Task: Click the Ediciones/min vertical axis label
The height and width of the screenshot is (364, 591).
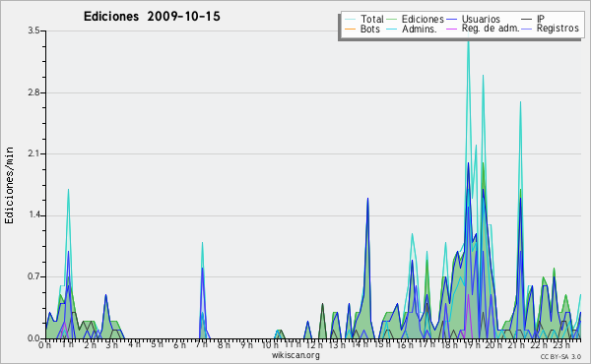Action: point(9,185)
